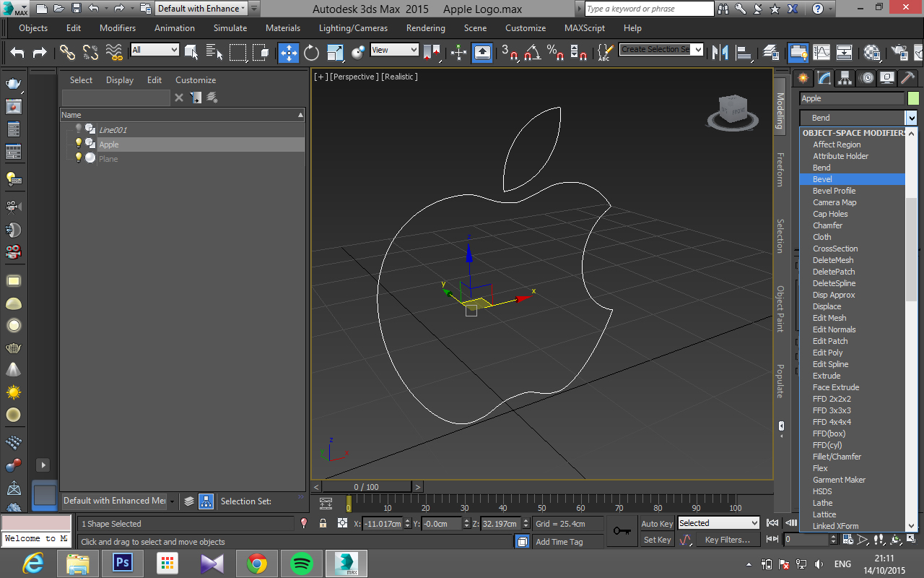Toggle the 3D Snaps button
Screen dimensions: 924x578
510,52
